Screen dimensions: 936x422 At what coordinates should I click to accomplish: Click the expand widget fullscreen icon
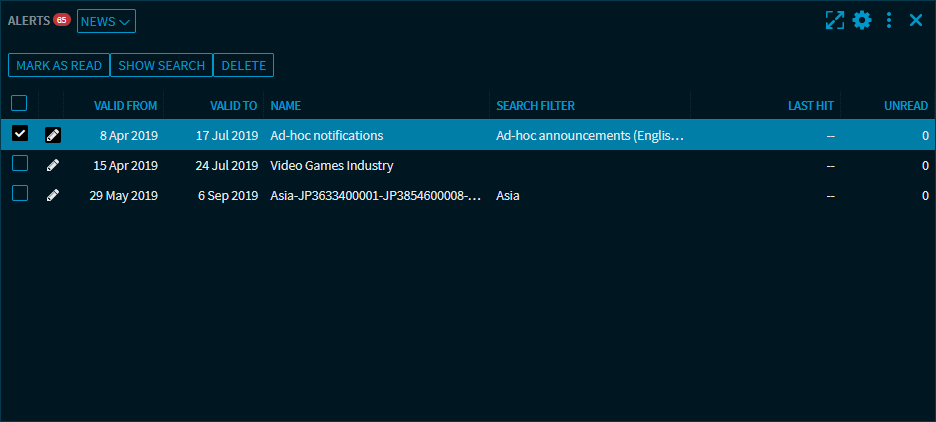click(834, 20)
